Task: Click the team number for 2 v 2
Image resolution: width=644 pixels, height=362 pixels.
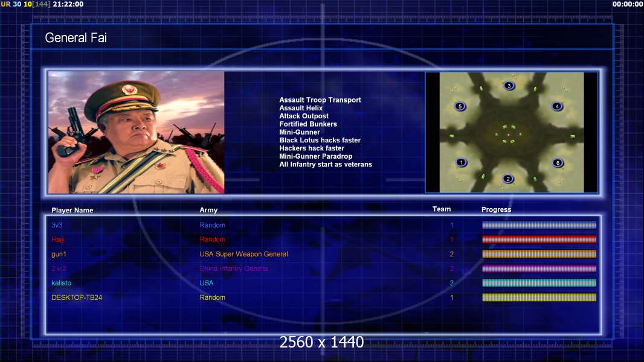Action: [x=452, y=268]
